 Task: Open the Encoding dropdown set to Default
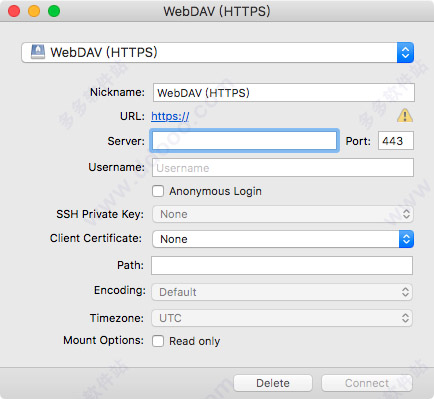(282, 292)
